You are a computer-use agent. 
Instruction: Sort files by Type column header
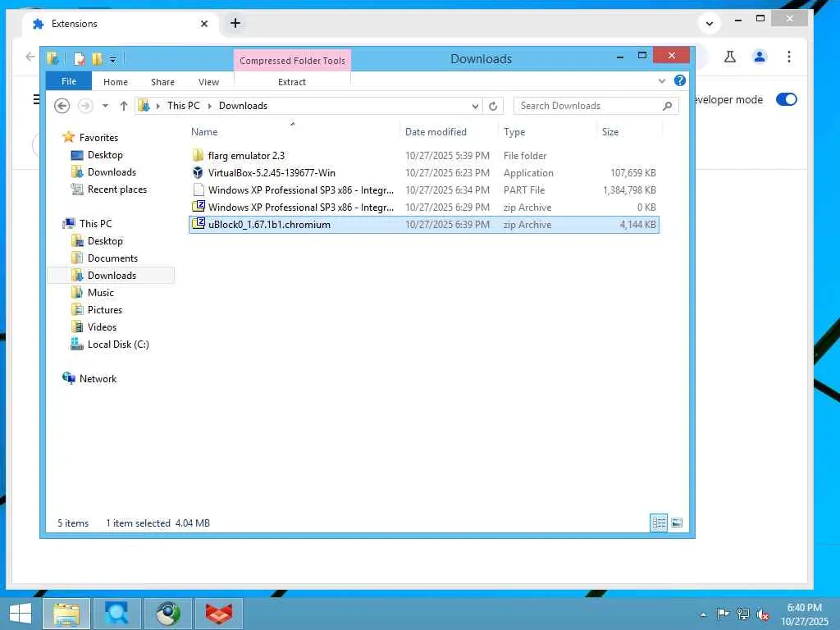click(x=547, y=132)
